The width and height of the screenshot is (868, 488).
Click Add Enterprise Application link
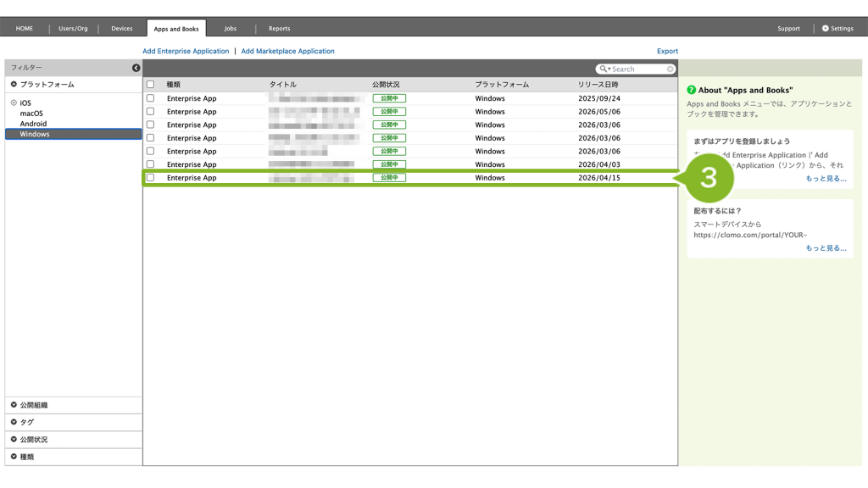pyautogui.click(x=186, y=51)
